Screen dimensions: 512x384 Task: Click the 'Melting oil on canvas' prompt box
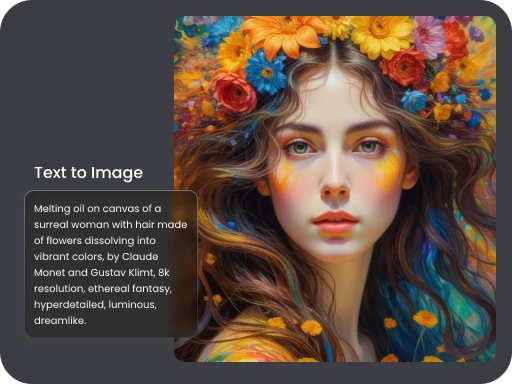click(111, 263)
